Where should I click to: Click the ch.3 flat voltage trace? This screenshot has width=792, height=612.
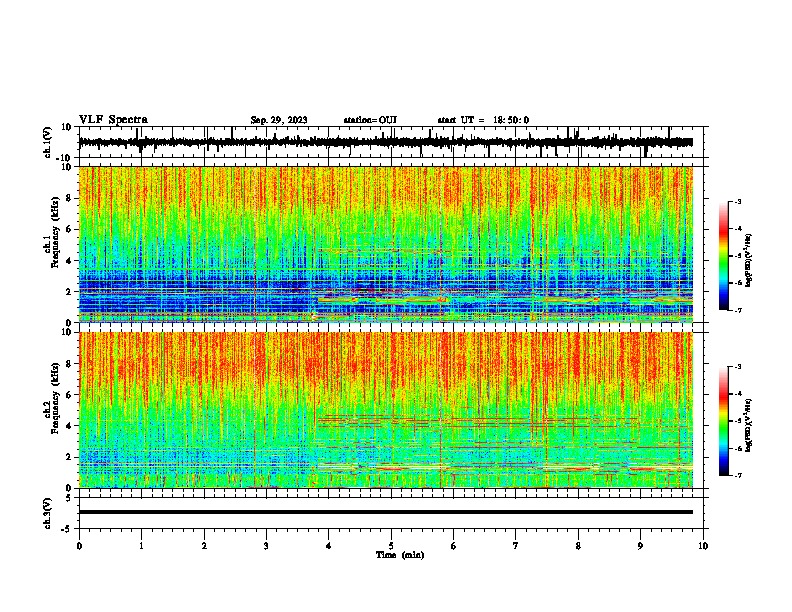pyautogui.click(x=385, y=512)
